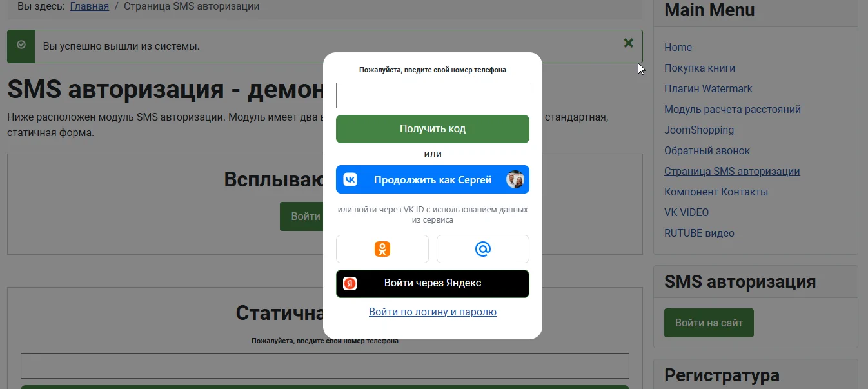The image size is (868, 389).
Task: Close the green success message with X
Action: click(628, 43)
